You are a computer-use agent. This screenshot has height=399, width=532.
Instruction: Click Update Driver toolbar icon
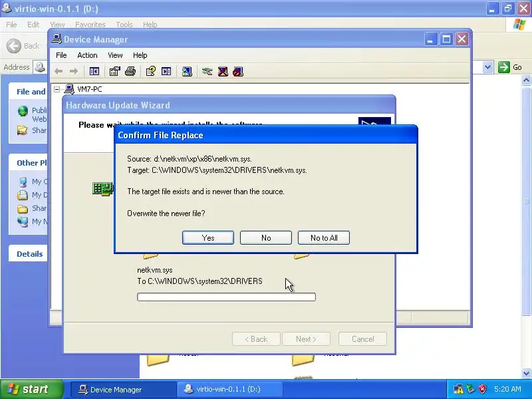pos(207,71)
